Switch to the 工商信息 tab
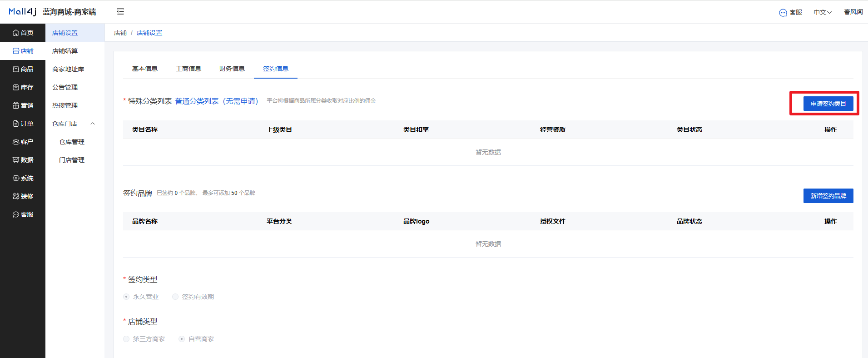This screenshot has width=868, height=358. coord(188,69)
